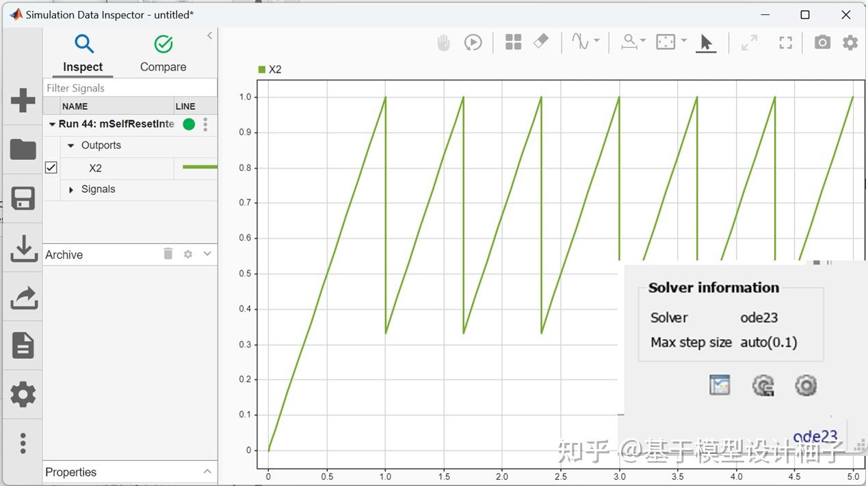Click green run status indicator

[189, 124]
